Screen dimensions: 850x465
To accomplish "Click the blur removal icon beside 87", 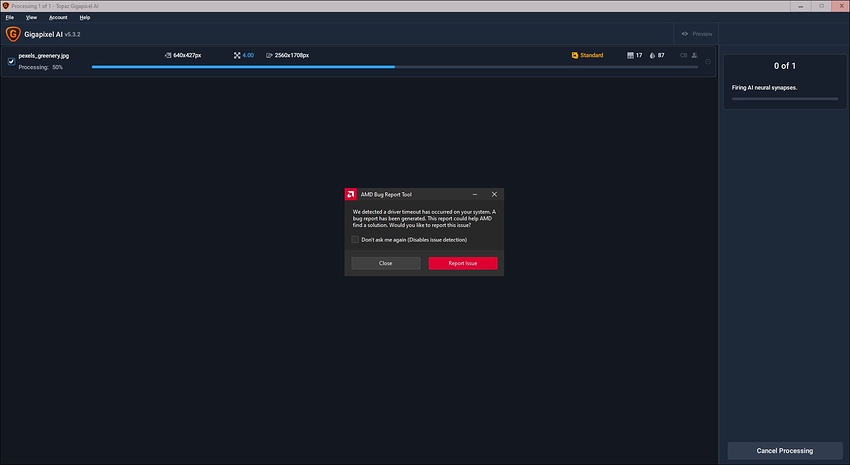I will (x=652, y=55).
